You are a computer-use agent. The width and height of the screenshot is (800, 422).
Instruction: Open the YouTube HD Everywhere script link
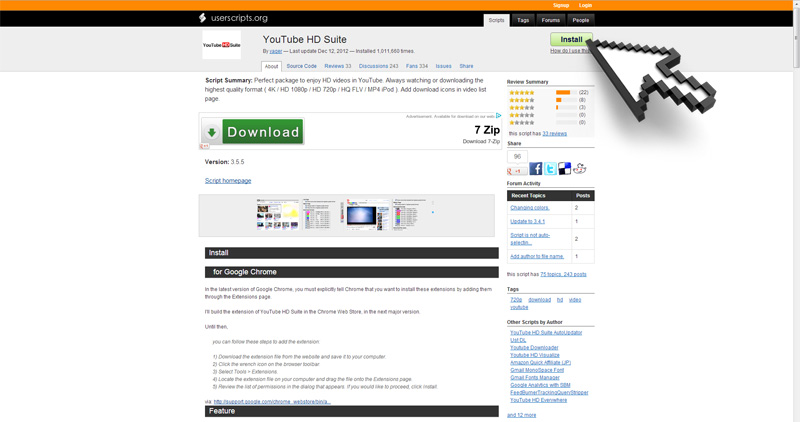pyautogui.click(x=538, y=400)
